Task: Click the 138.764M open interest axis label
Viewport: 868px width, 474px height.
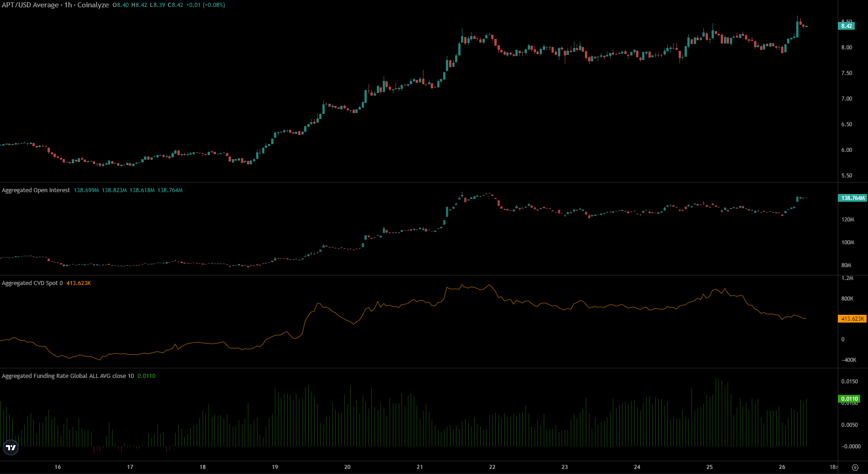Action: pyautogui.click(x=853, y=198)
